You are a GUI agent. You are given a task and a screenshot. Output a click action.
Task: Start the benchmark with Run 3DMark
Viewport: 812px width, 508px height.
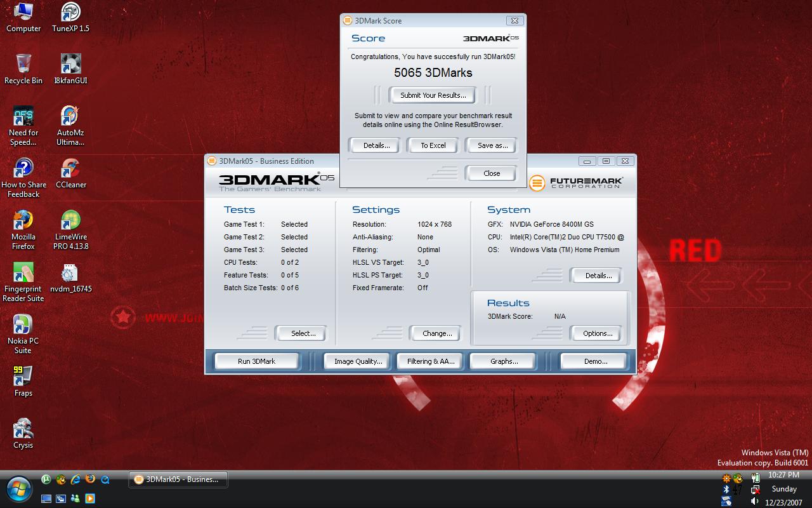[x=256, y=361]
